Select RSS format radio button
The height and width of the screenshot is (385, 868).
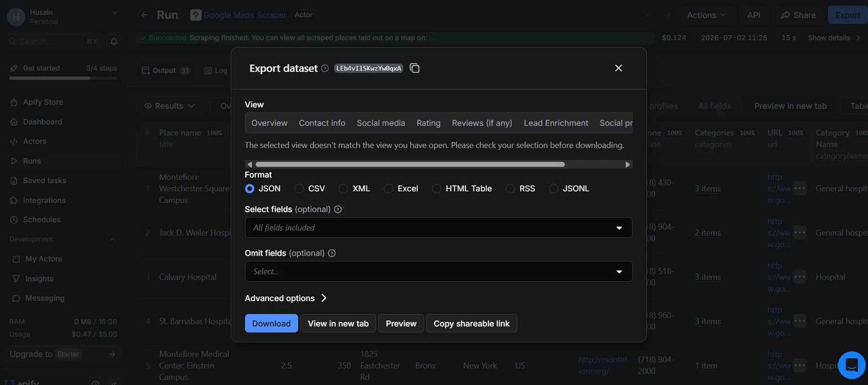point(510,188)
